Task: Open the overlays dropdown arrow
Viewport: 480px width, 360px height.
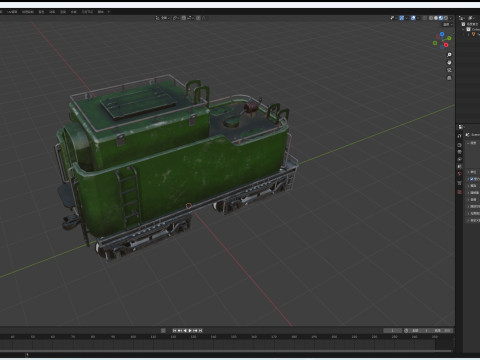Action: [418, 18]
